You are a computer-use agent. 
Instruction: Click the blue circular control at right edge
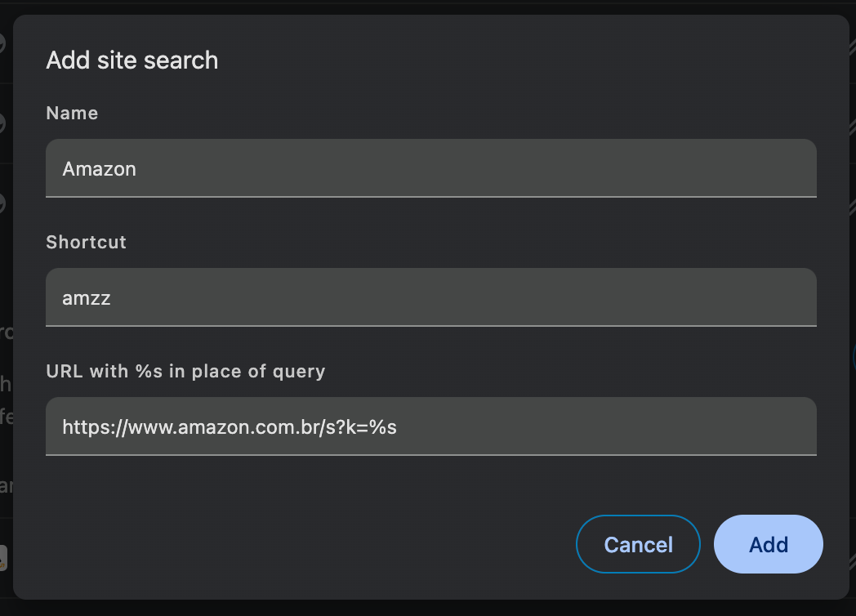(x=854, y=356)
